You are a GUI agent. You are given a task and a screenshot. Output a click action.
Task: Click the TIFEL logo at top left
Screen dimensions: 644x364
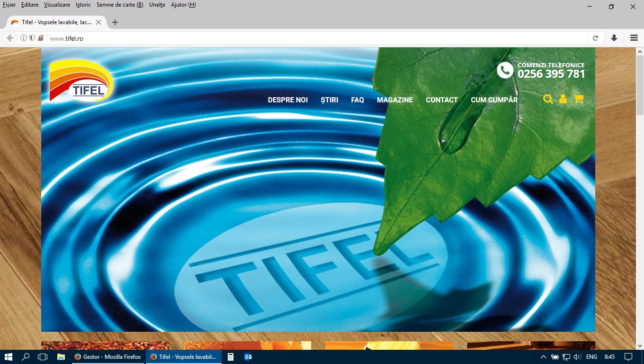[x=81, y=81]
